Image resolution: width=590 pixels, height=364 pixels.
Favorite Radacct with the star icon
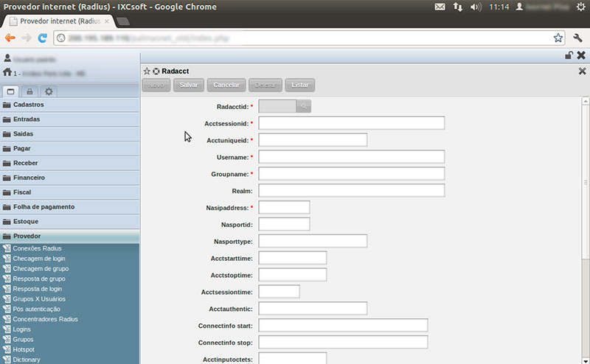click(x=147, y=71)
